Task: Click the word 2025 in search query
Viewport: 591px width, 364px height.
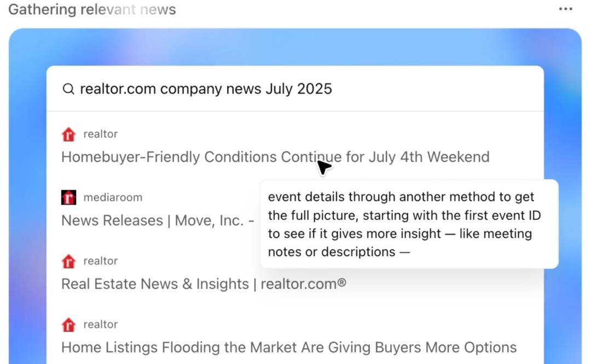Action: 314,89
